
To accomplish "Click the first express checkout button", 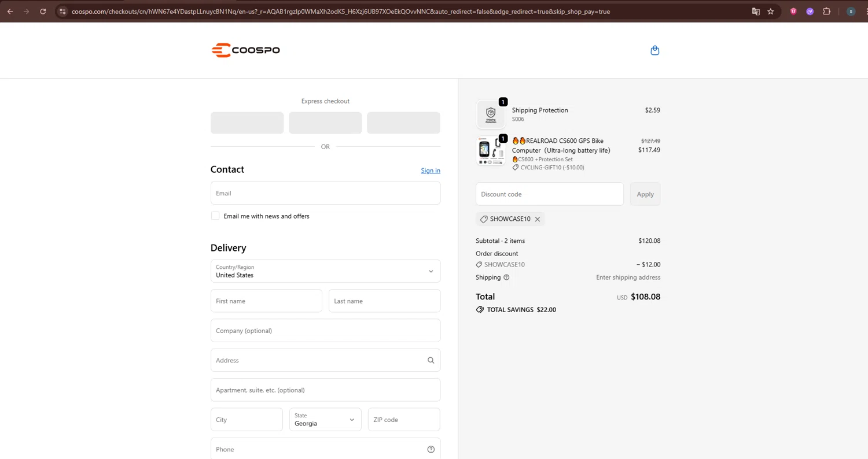I will click(247, 123).
